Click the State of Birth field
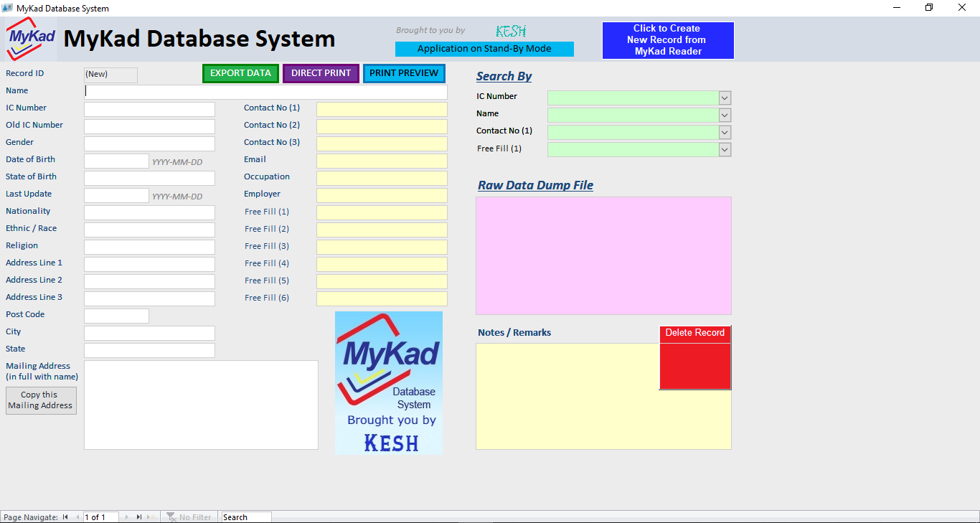 click(x=149, y=178)
